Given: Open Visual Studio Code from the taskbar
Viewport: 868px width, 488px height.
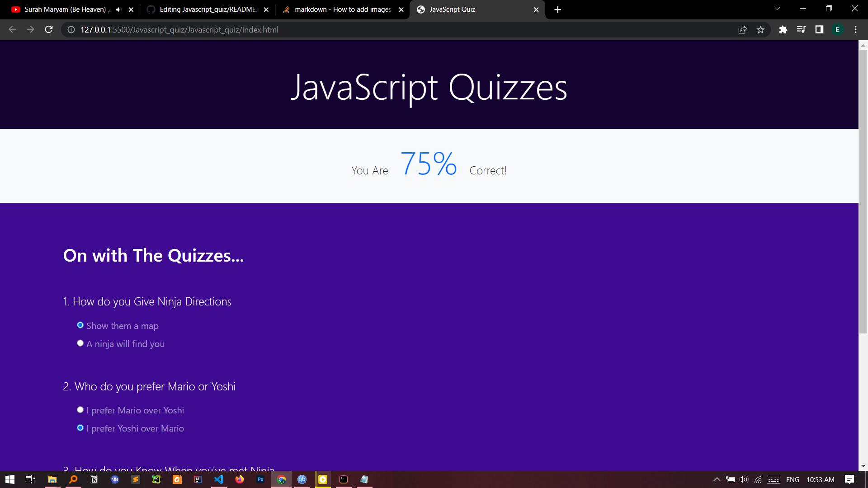Looking at the screenshot, I should pyautogui.click(x=219, y=479).
